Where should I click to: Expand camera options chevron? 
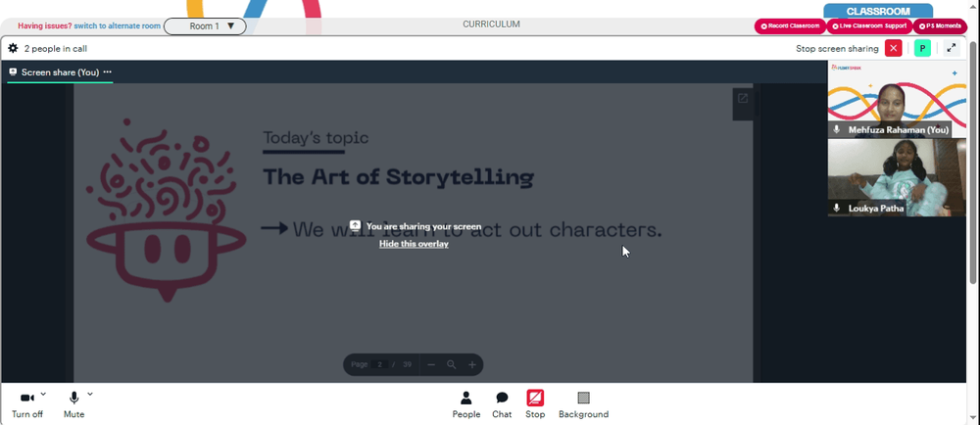coord(43,394)
